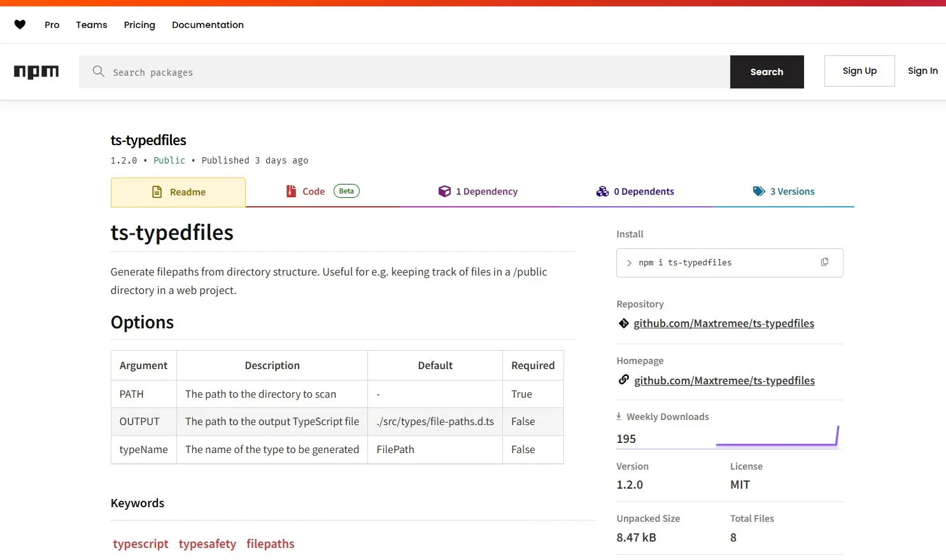Click the Dependency cube icon
The image size is (946, 560).
444,191
